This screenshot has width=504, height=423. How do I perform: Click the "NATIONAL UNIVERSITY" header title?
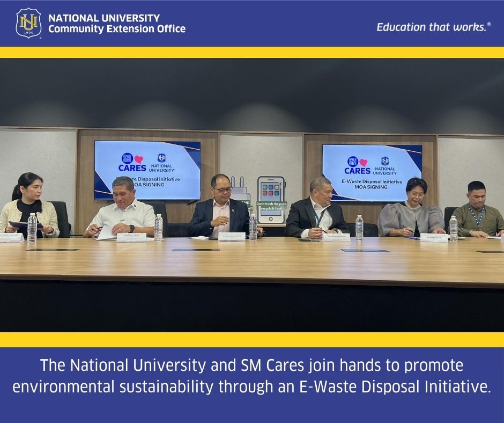tap(104, 18)
